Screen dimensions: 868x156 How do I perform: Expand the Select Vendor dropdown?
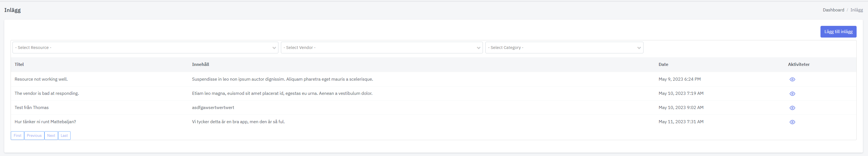[382, 48]
